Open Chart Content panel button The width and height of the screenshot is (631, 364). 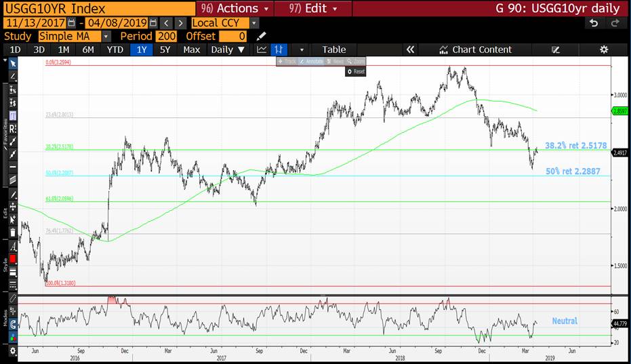tap(474, 49)
